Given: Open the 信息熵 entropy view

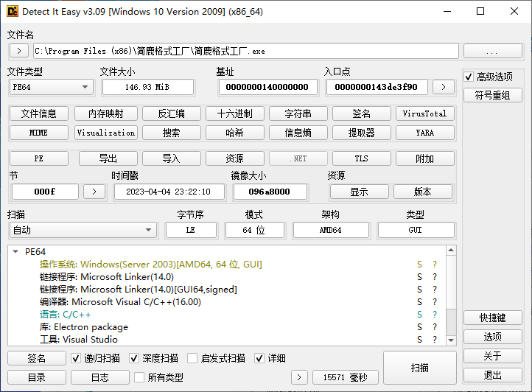Looking at the screenshot, I should click(x=298, y=133).
